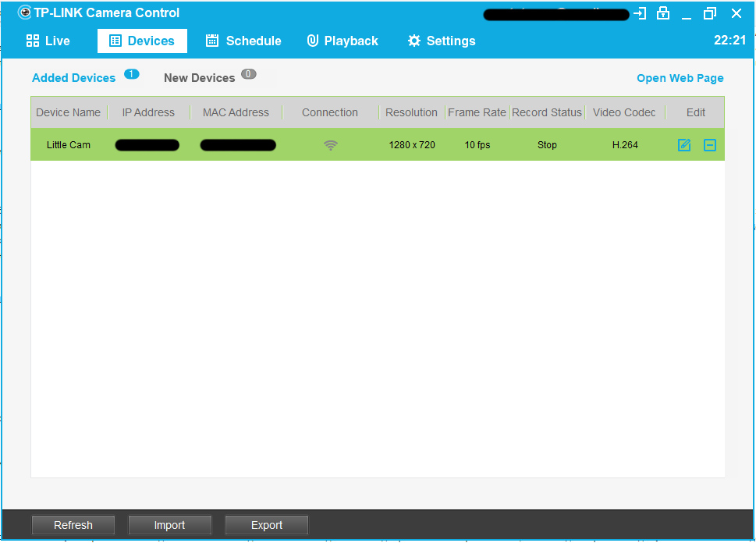Image resolution: width=756 pixels, height=543 pixels.
Task: Restore the window using the title bar button
Action: coord(709,13)
